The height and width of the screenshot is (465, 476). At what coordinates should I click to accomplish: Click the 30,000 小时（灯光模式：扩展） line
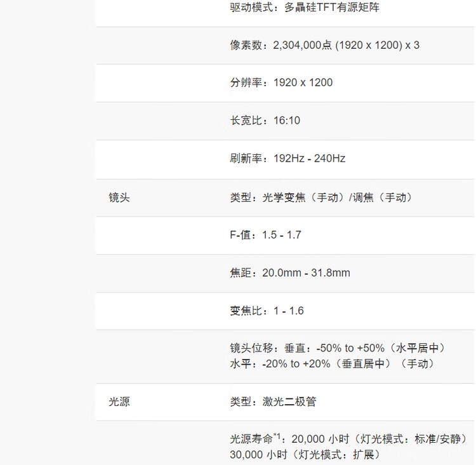[305, 455]
